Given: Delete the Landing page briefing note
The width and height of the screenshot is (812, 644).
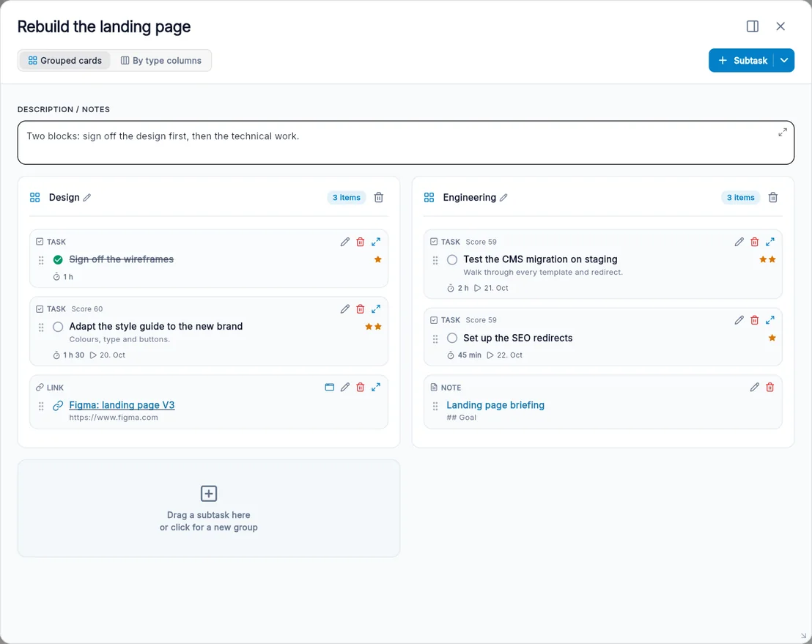Looking at the screenshot, I should point(770,388).
